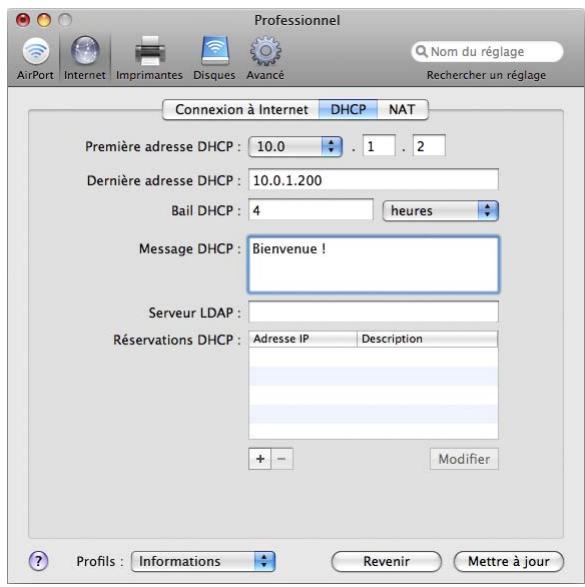Add a DHCP reservation with plus button
585x587 pixels.
click(260, 459)
